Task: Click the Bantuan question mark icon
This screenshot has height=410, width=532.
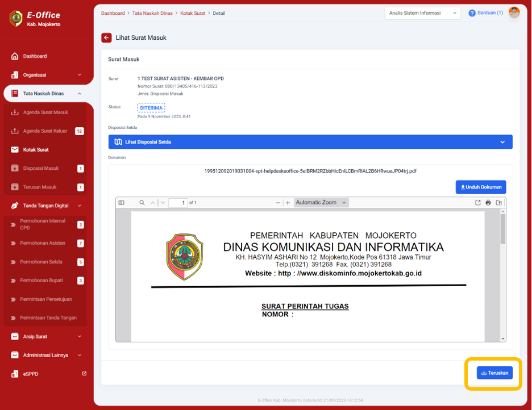Action: (472, 13)
